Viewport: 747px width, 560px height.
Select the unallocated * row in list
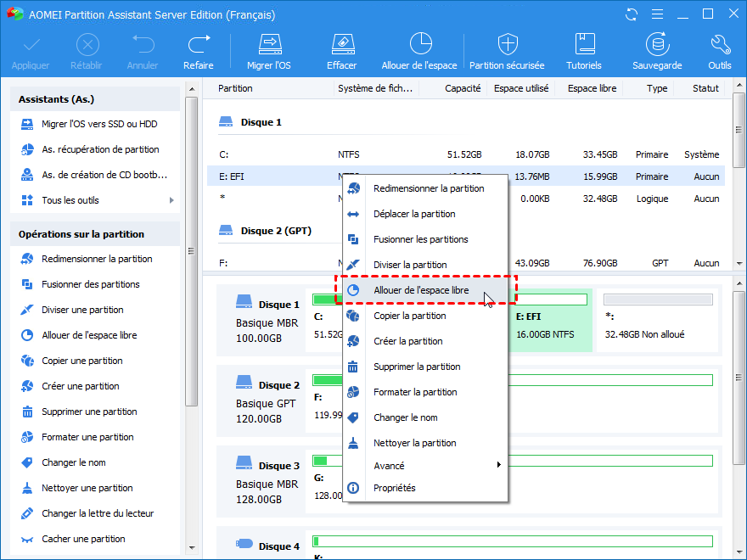click(466, 199)
